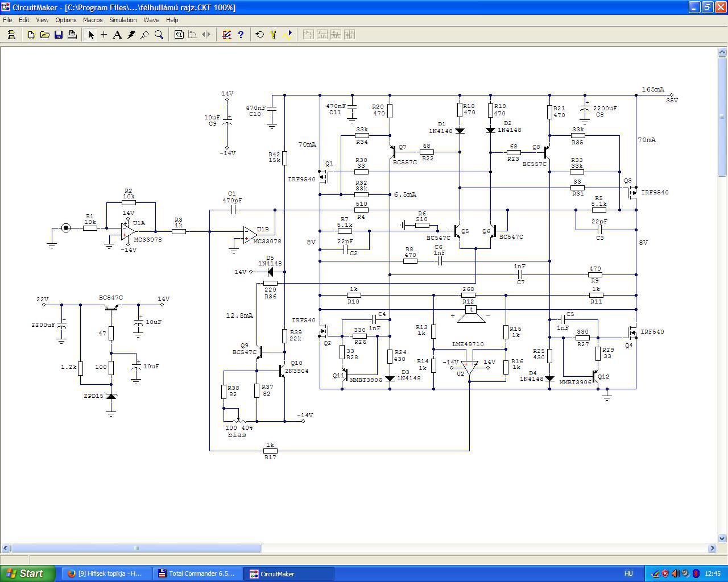Click the blue question mark help icon
Viewport: 728px width, 582px height.
pos(241,35)
